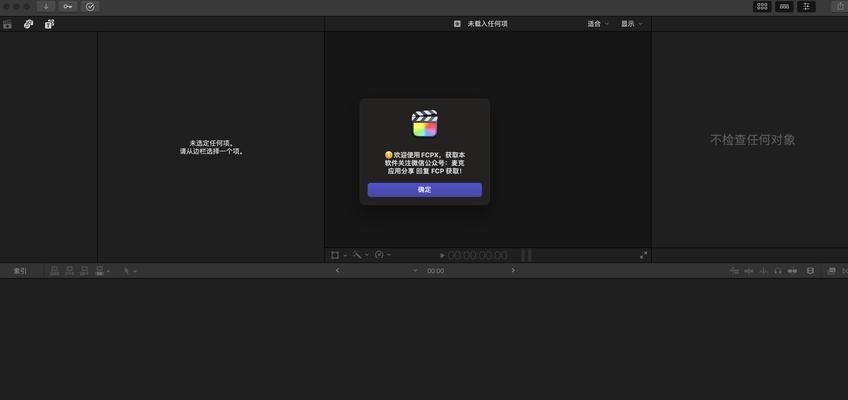Click the 确定 button in the dialog
848x400 pixels.
(x=425, y=190)
